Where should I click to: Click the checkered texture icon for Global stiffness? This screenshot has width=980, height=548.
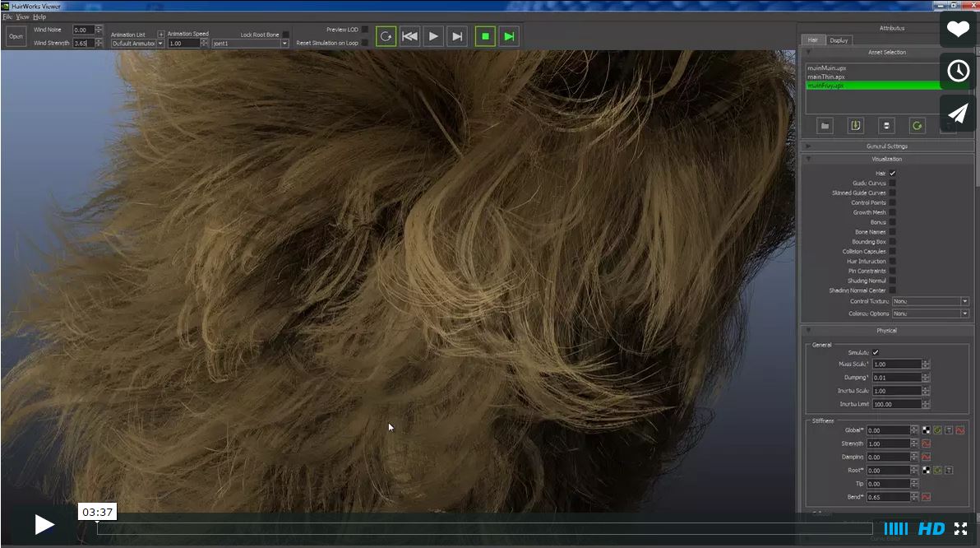926,430
